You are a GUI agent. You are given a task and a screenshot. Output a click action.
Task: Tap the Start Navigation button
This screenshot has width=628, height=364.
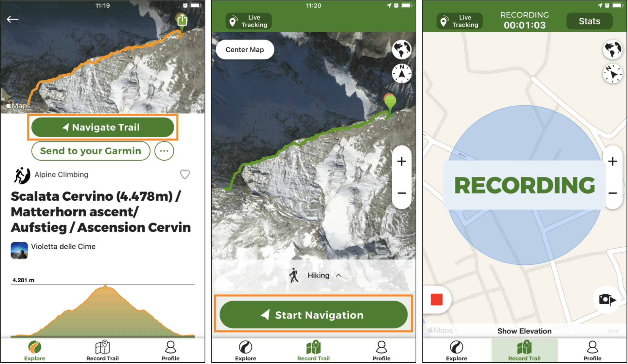[314, 314]
